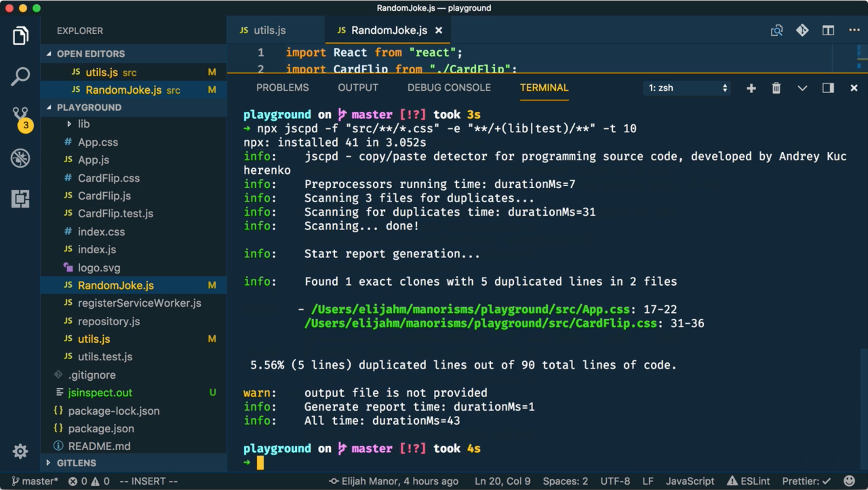The width and height of the screenshot is (868, 490).
Task: Kill the terminal using the trash icon
Action: coord(776,88)
